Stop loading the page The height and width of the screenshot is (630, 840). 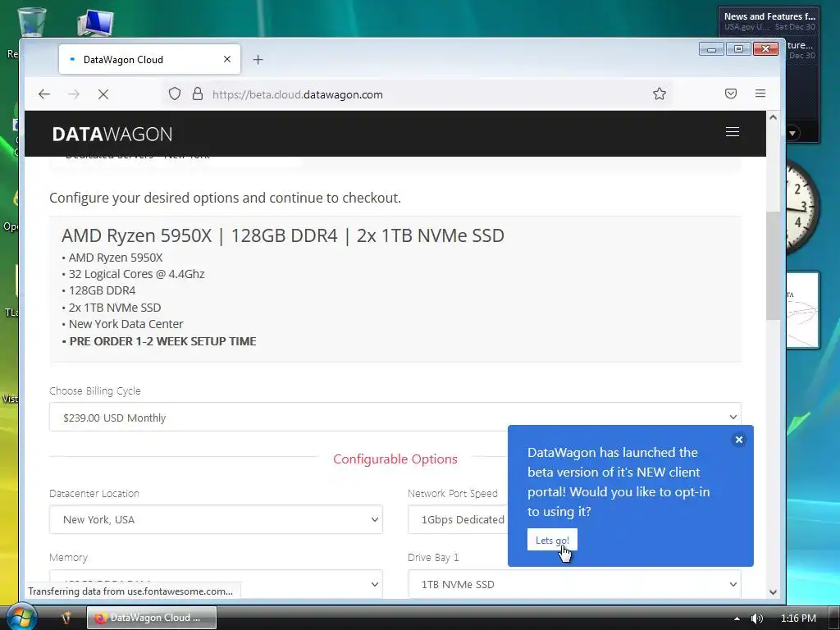[103, 94]
